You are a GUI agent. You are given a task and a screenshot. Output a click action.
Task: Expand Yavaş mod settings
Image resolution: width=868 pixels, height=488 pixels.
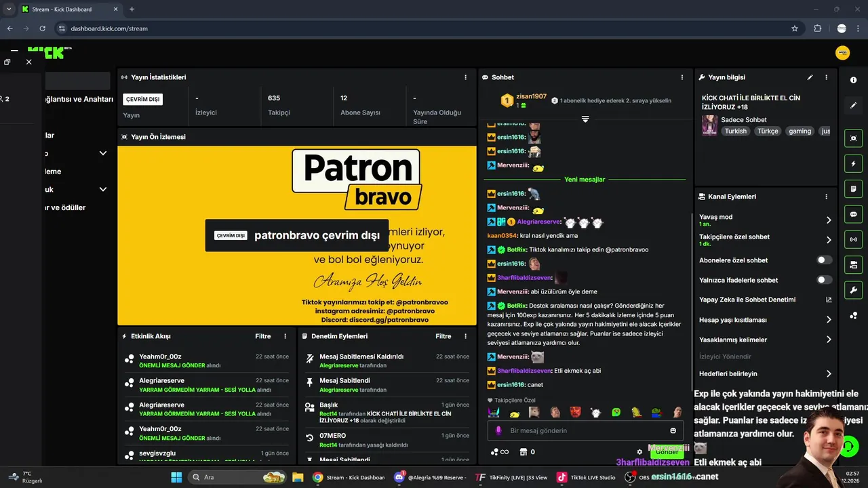(829, 220)
